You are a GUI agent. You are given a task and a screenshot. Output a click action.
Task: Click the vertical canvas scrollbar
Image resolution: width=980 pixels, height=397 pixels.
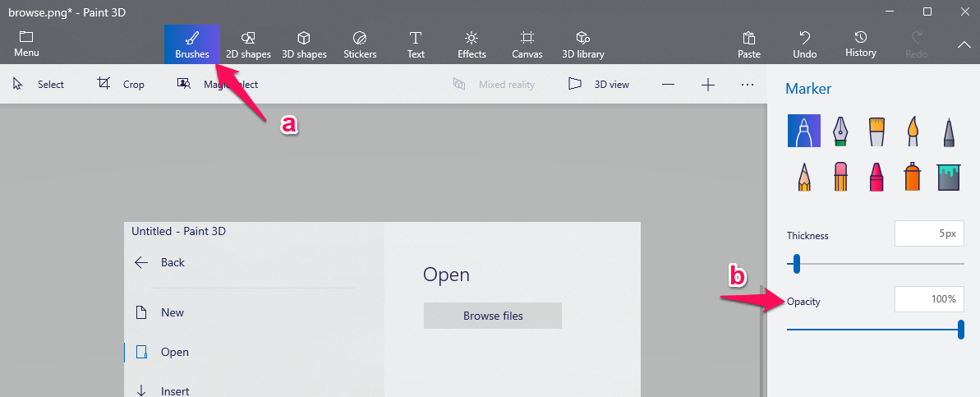[761, 341]
